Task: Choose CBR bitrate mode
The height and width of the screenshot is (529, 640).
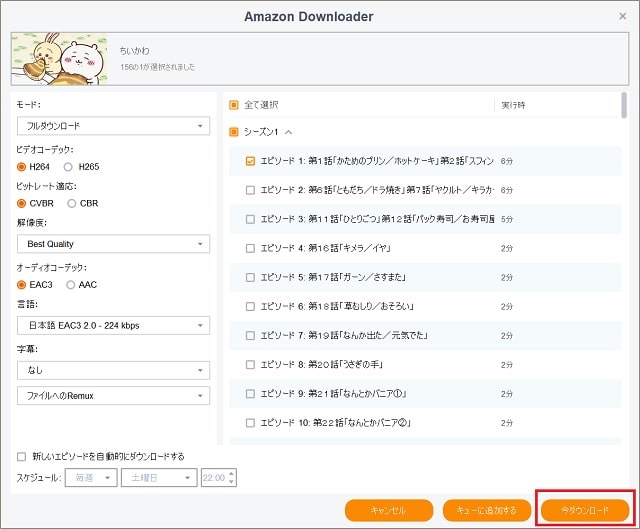Action: point(71,203)
